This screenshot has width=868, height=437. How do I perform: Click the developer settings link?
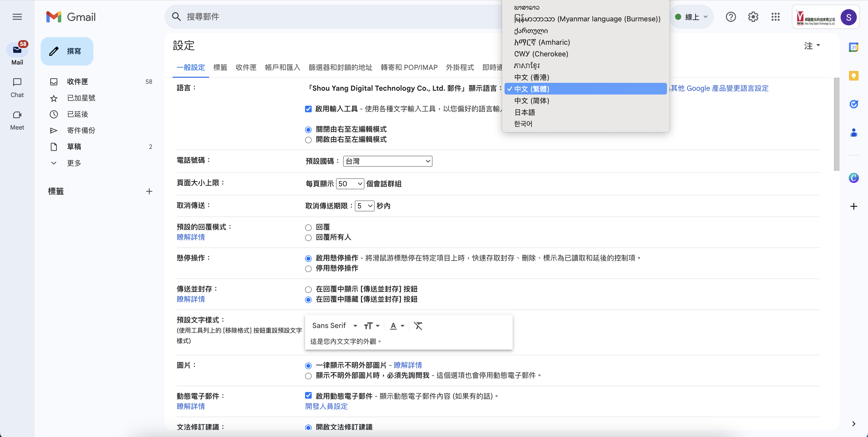point(326,406)
